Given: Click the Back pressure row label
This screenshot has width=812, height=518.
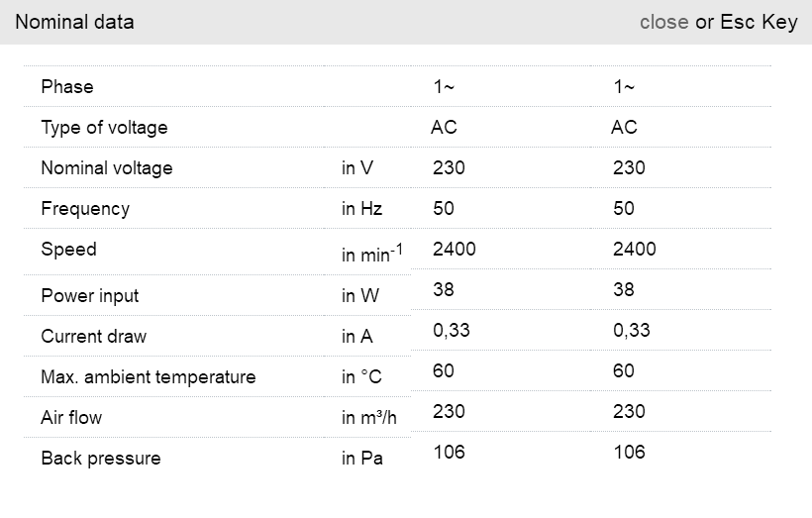Looking at the screenshot, I should point(100,459).
